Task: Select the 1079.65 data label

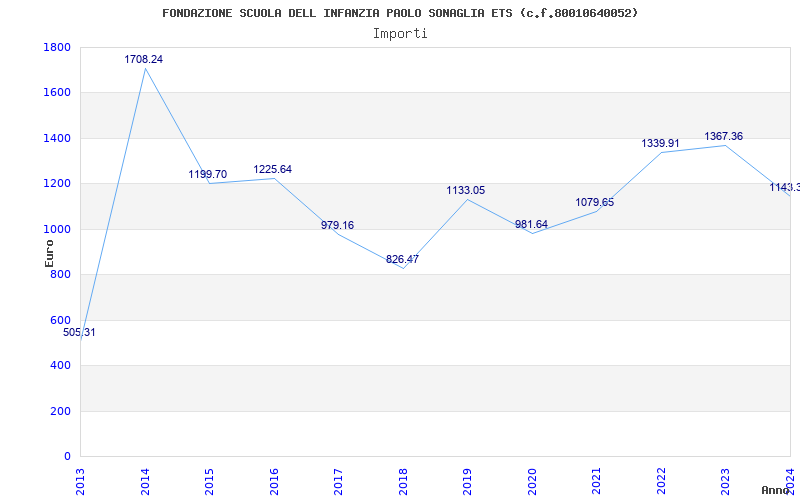Action: click(595, 203)
